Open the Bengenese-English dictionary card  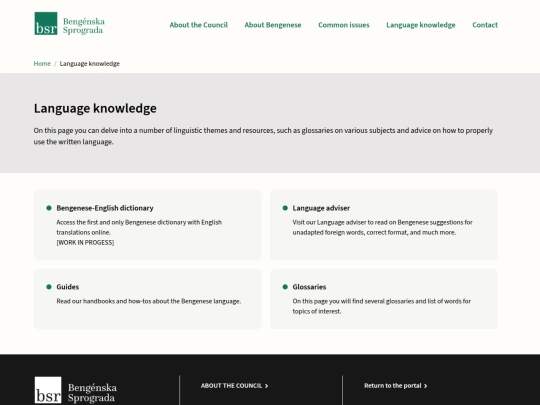(147, 225)
